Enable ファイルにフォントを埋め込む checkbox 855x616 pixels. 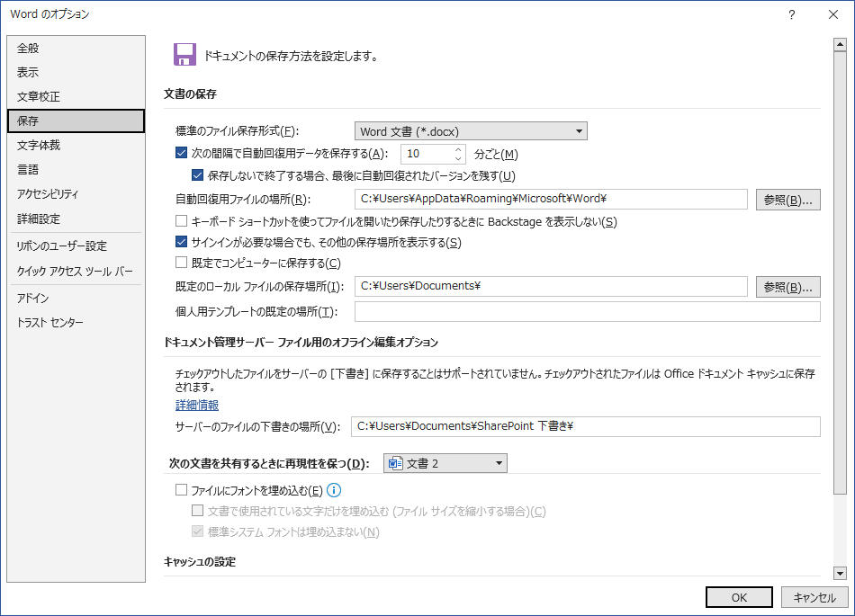click(182, 490)
